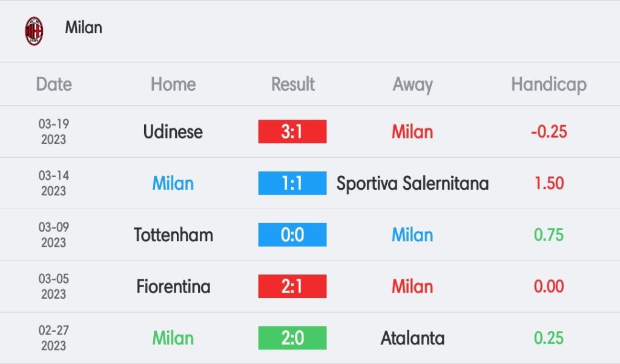Screen dimensions: 620x364
Task: Open Sportiva Salernitana team link
Action: coord(412,184)
